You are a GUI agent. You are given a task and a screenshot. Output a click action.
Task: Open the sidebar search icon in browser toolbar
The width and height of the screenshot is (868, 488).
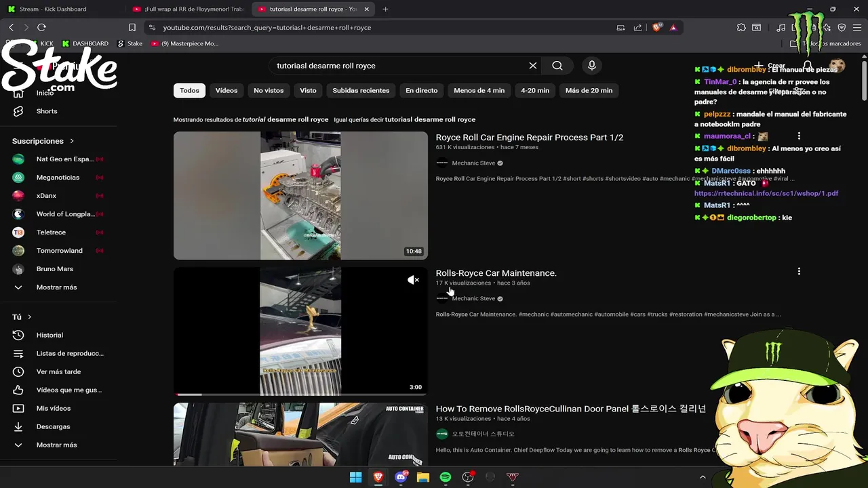point(756,28)
